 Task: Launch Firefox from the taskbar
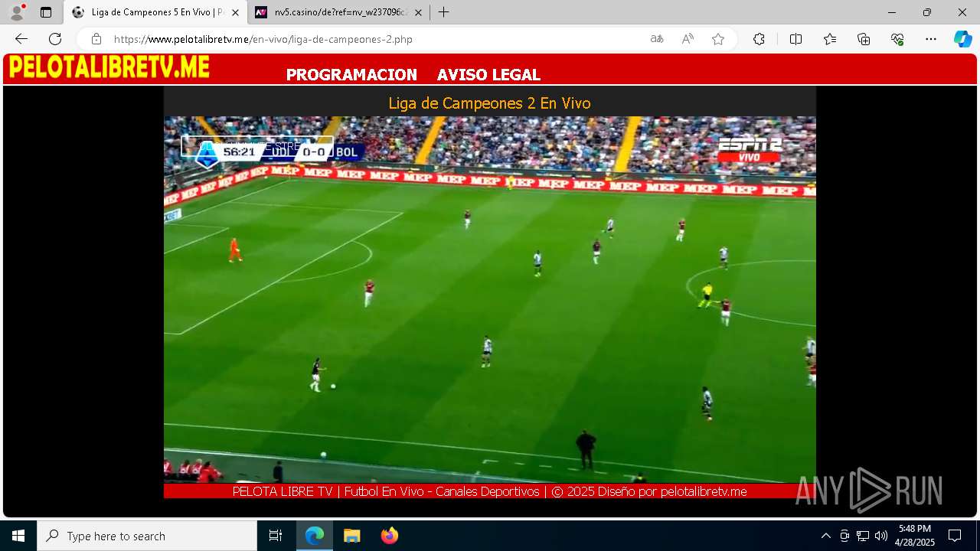click(390, 536)
